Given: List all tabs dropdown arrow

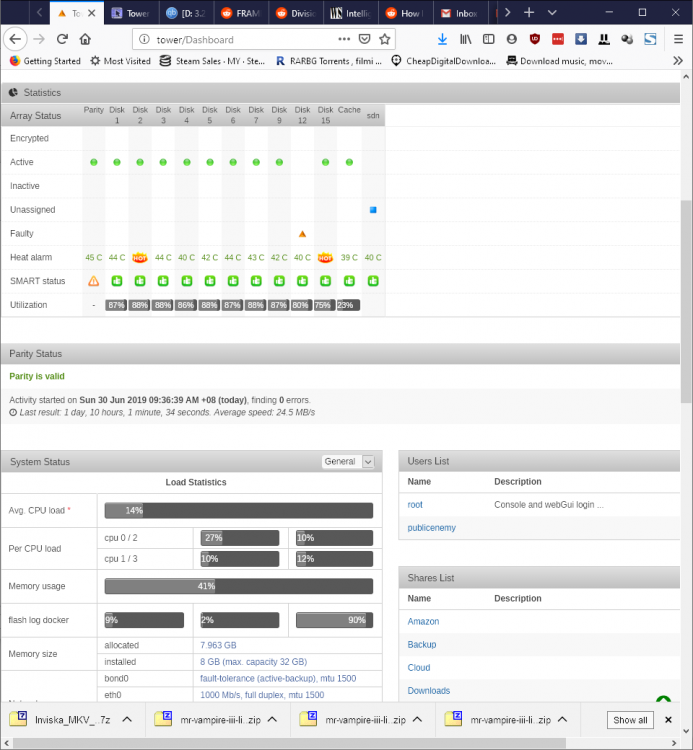Looking at the screenshot, I should click(x=552, y=12).
